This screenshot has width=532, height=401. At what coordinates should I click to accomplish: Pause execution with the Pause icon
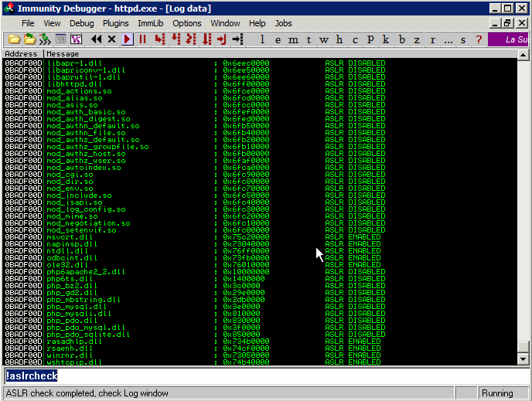coord(143,39)
